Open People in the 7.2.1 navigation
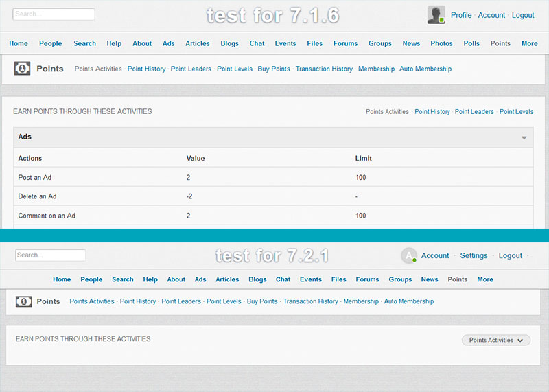549x392 pixels. (91, 279)
